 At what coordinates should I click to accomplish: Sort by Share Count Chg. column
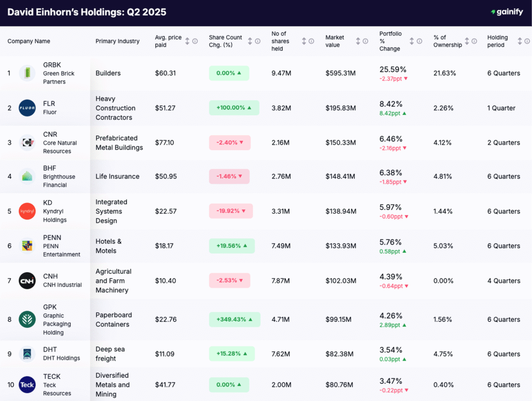250,41
